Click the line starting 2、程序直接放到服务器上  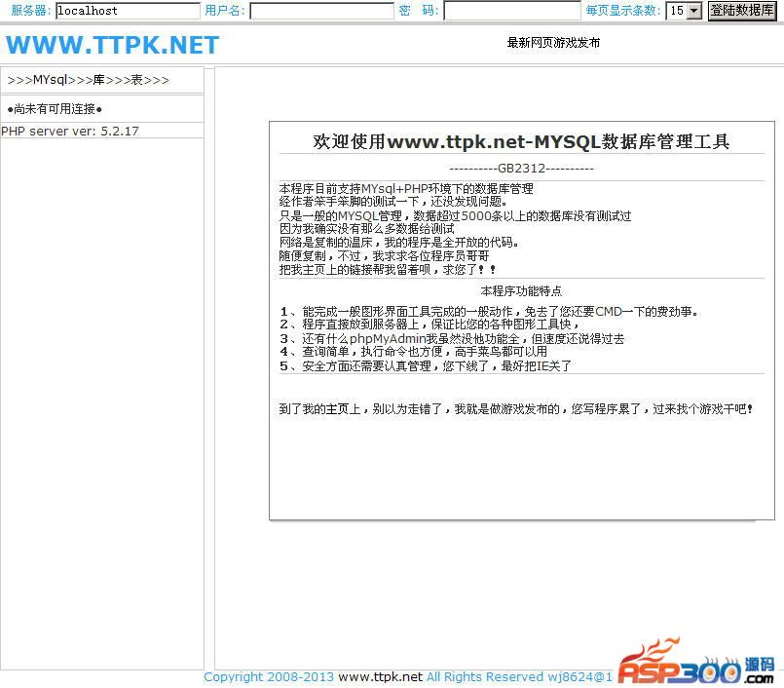click(x=429, y=325)
